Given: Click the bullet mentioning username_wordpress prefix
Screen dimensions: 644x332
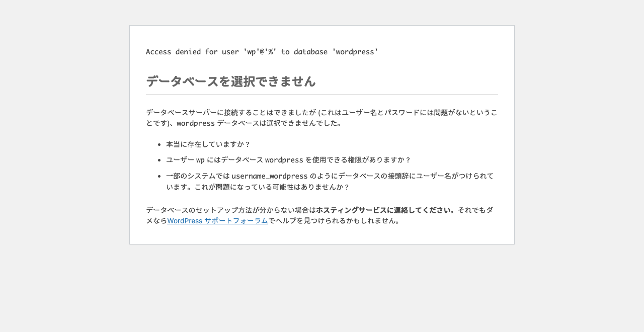Looking at the screenshot, I should (x=330, y=181).
